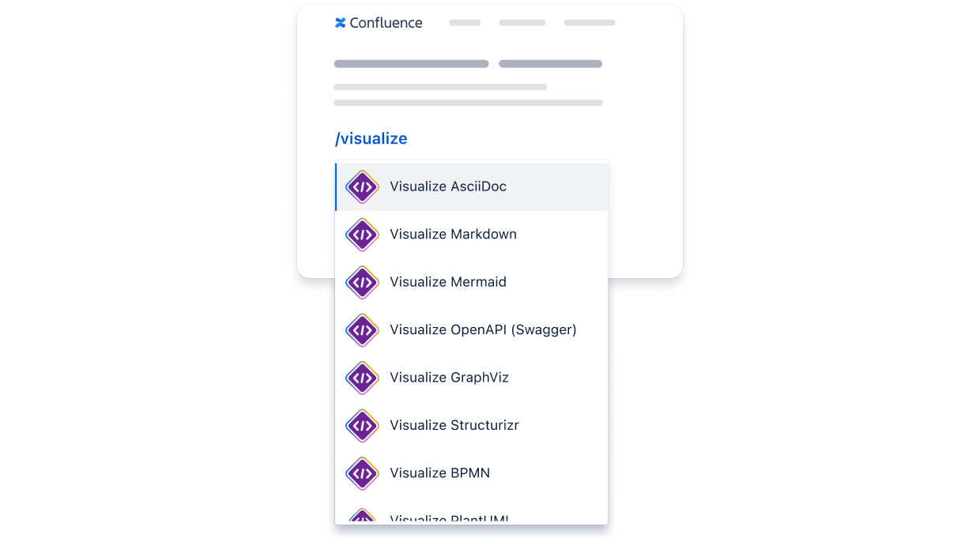The width and height of the screenshot is (980, 542).
Task: Click the OpenAPI (Swagger) macro icon
Action: (362, 330)
